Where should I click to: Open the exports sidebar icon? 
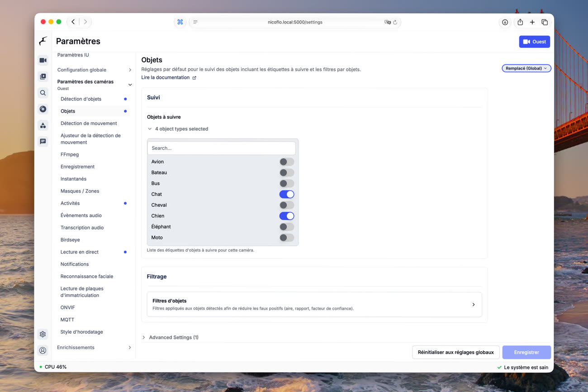click(43, 109)
